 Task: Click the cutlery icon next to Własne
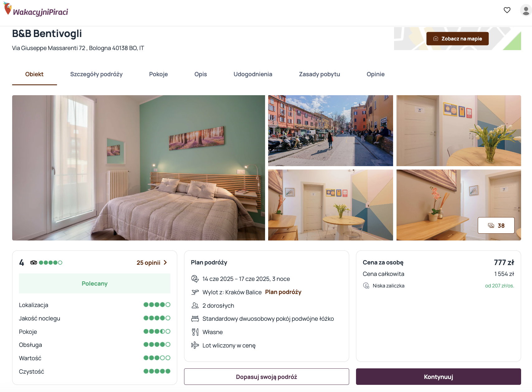click(x=195, y=332)
